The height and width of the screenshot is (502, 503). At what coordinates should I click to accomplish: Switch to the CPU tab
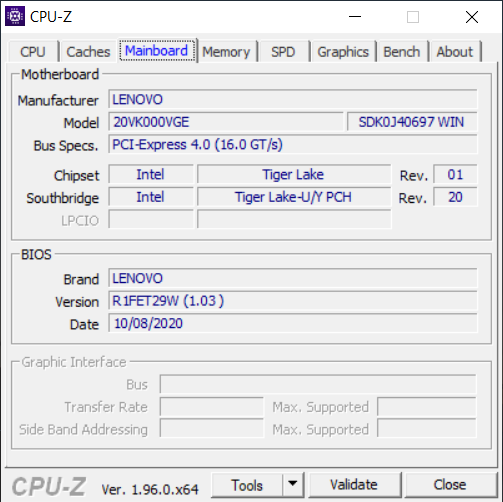coord(33,52)
